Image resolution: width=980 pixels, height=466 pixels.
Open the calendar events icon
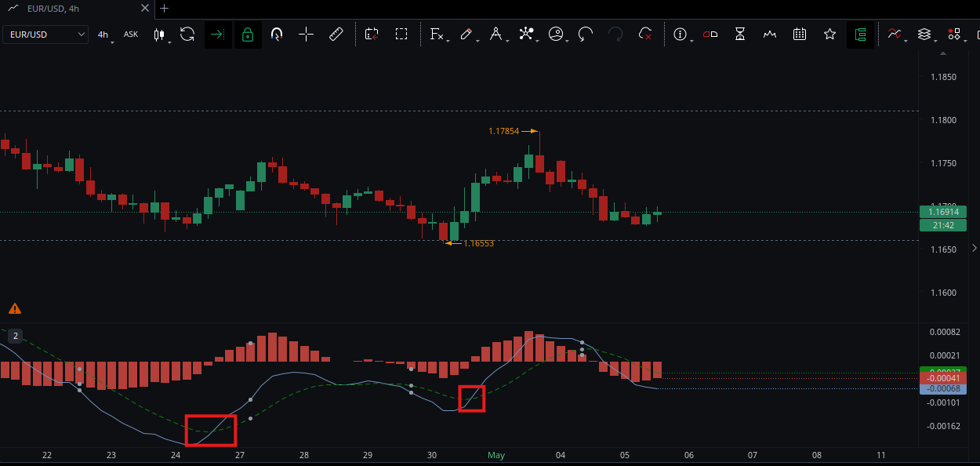coord(800,35)
